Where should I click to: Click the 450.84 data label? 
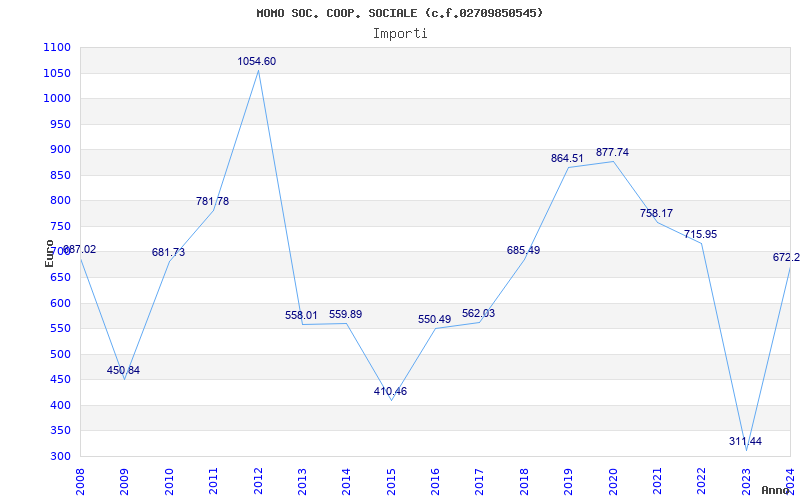click(x=123, y=370)
